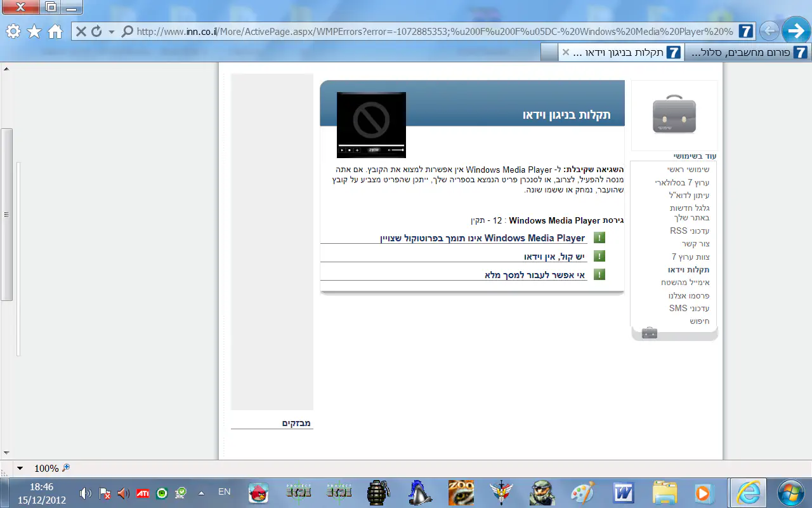Click the 'יש קול, אין וידאו' link
Viewport: 812px width, 508px height.
coord(554,257)
